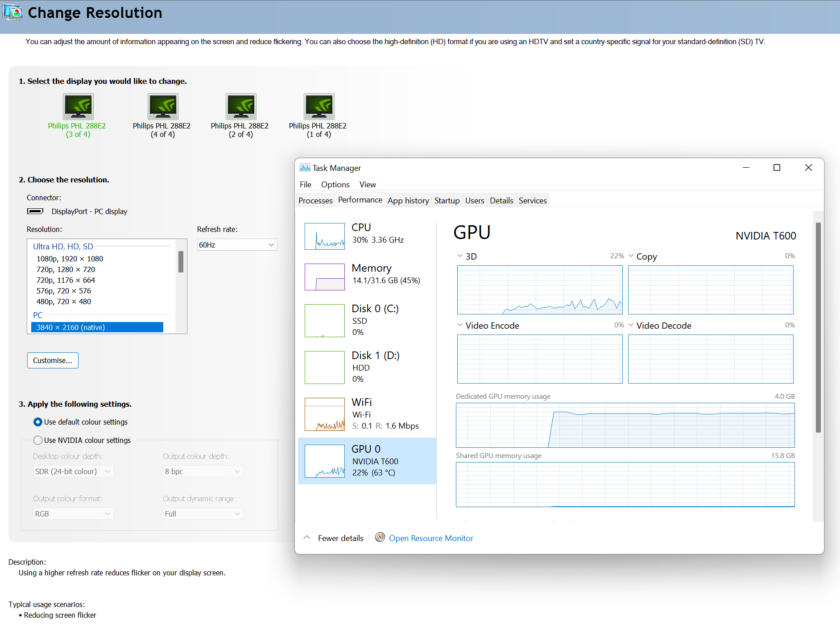Viewport: 840px width, 636px height.
Task: Switch to the Users tab
Action: coord(475,201)
